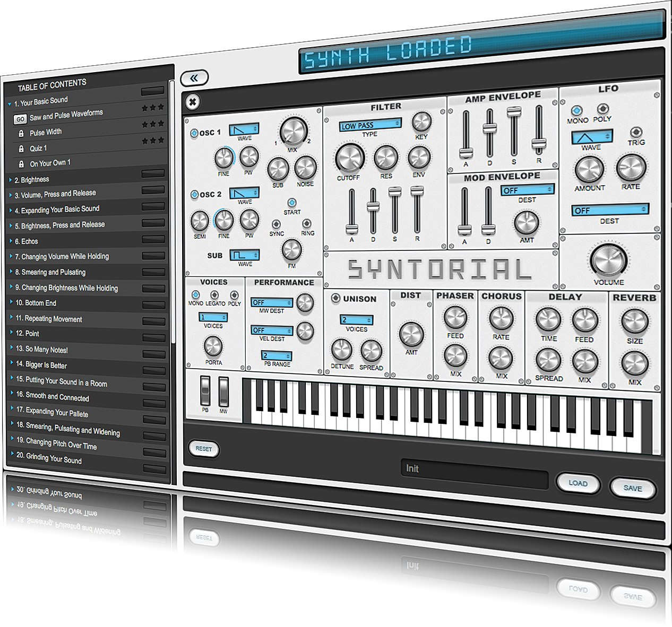Click the oscillator MIX knob

tap(293, 131)
